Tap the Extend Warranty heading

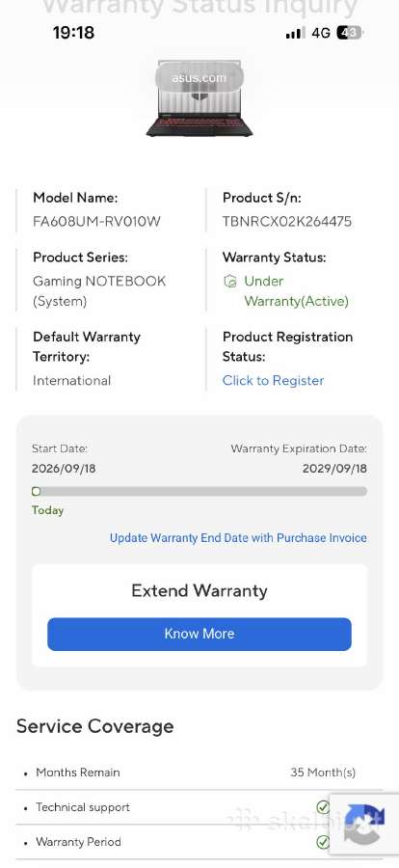pyautogui.click(x=199, y=590)
